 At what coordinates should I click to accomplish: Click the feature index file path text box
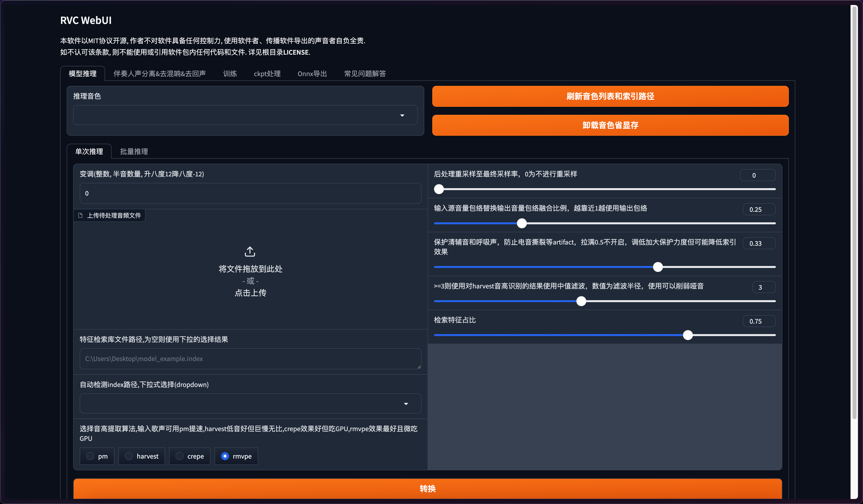tap(250, 359)
